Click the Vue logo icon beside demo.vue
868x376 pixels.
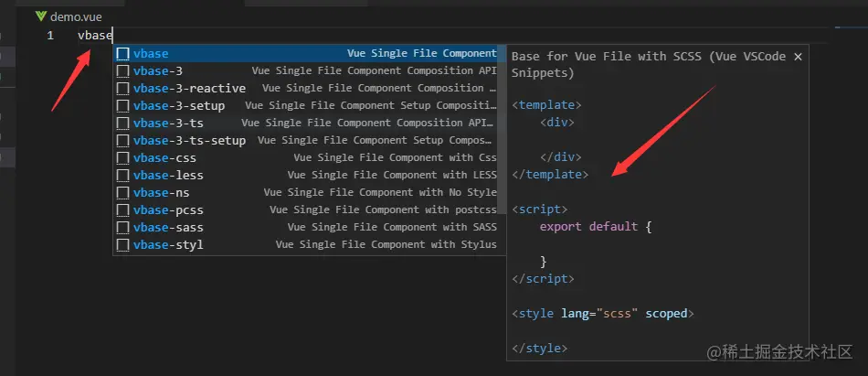pos(41,16)
